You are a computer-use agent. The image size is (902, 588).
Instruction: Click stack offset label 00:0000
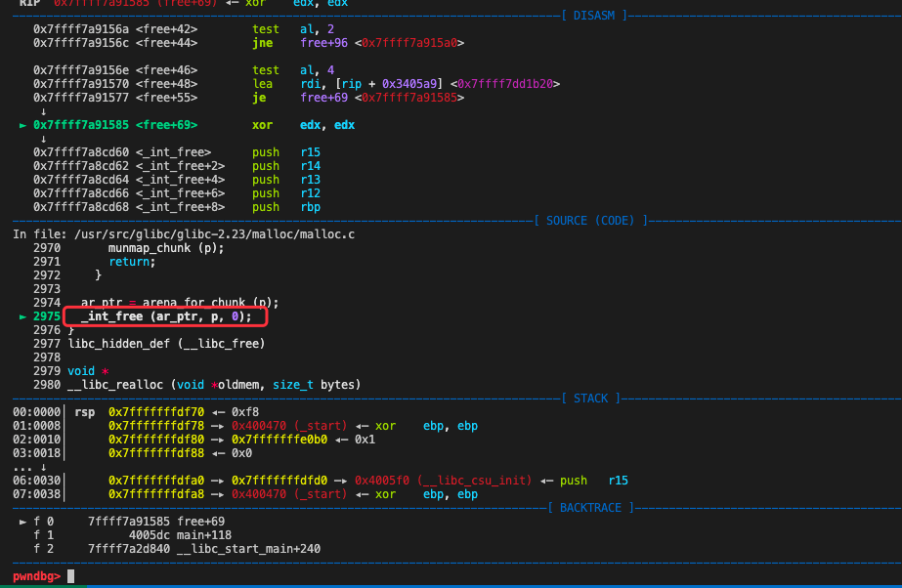[x=36, y=412]
